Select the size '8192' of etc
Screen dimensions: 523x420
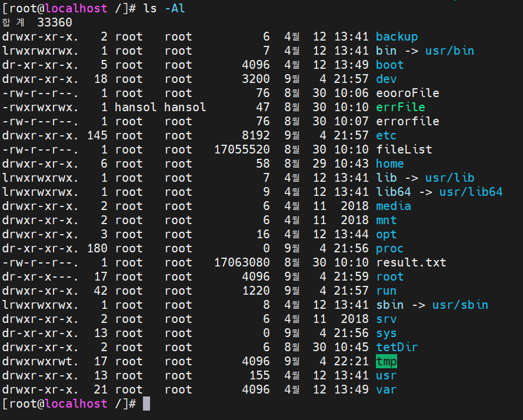click(x=256, y=135)
